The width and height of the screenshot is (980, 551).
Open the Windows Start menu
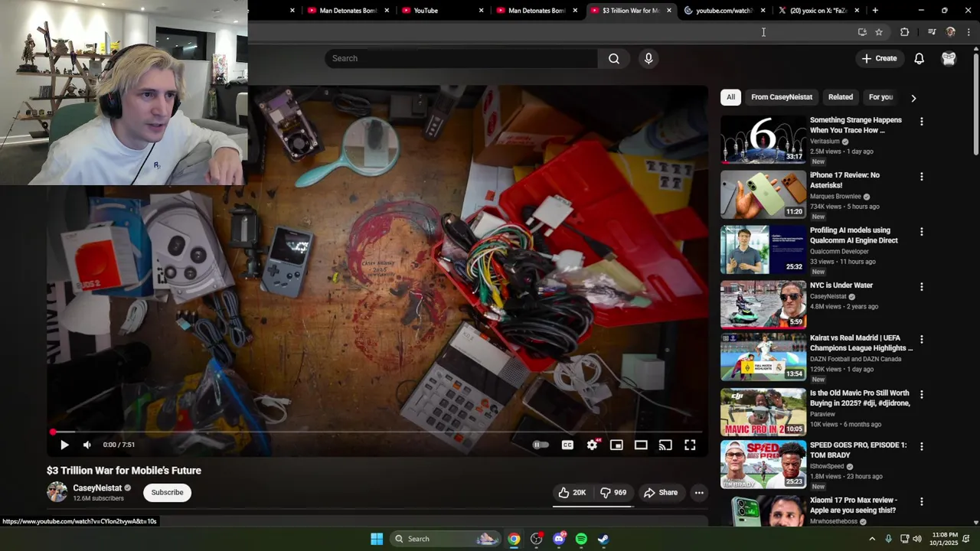coord(377,539)
